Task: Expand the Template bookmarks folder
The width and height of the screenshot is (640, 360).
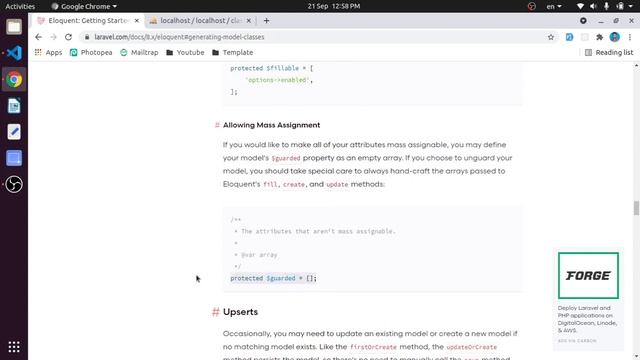Action: [232, 52]
